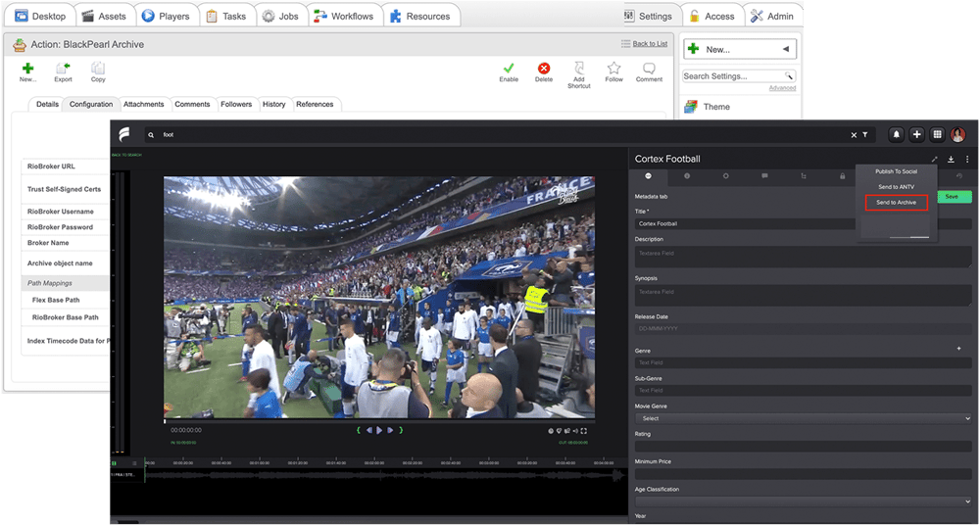The width and height of the screenshot is (980, 525).
Task: Click the Flex logo icon
Action: pos(123,134)
